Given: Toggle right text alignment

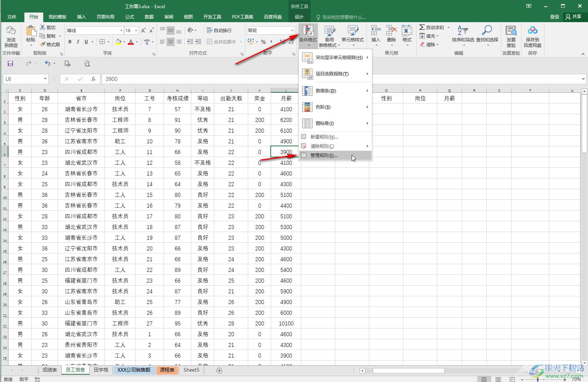Looking at the screenshot, I should pos(179,42).
